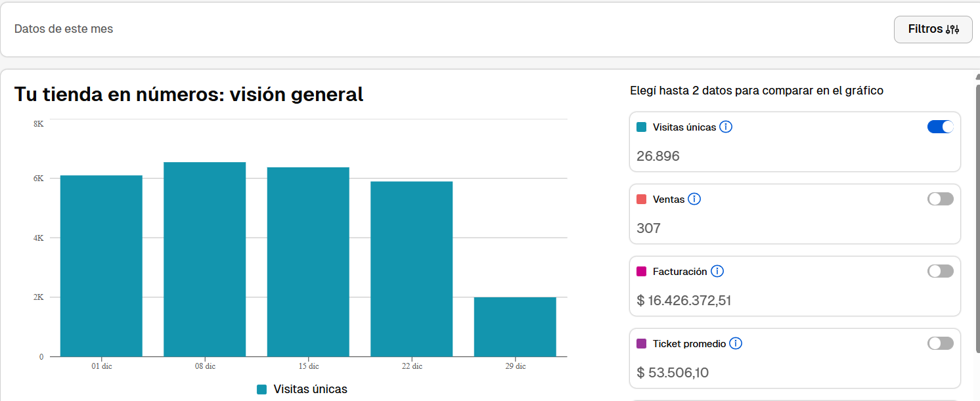This screenshot has height=401, width=980.
Task: Click the sliders icon in Filtros button
Action: pyautogui.click(x=953, y=30)
